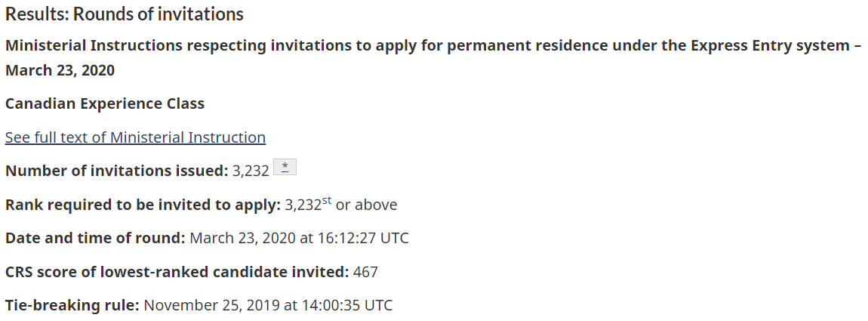Open the full text of Ministerial Instruction link

pos(135,137)
